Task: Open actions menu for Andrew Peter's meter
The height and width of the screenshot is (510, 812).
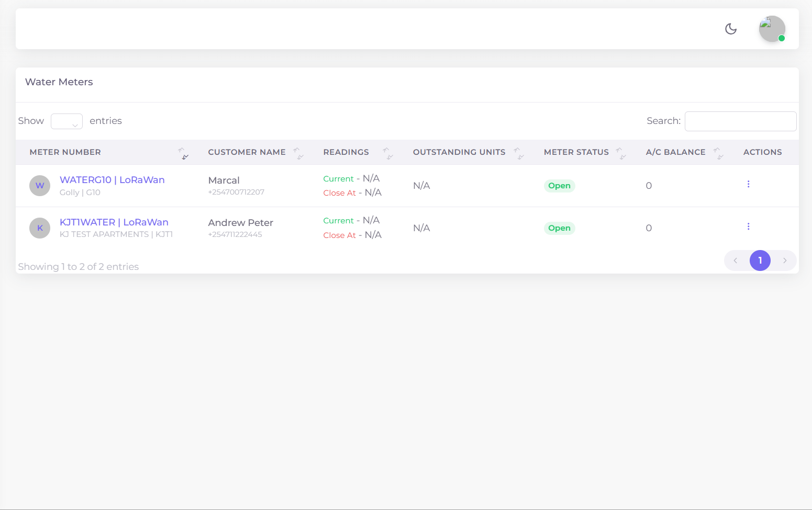Action: click(748, 226)
